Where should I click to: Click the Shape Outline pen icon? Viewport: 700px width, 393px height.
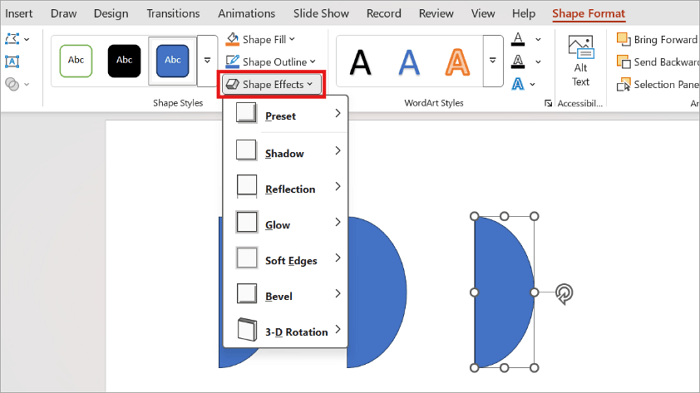[x=232, y=62]
